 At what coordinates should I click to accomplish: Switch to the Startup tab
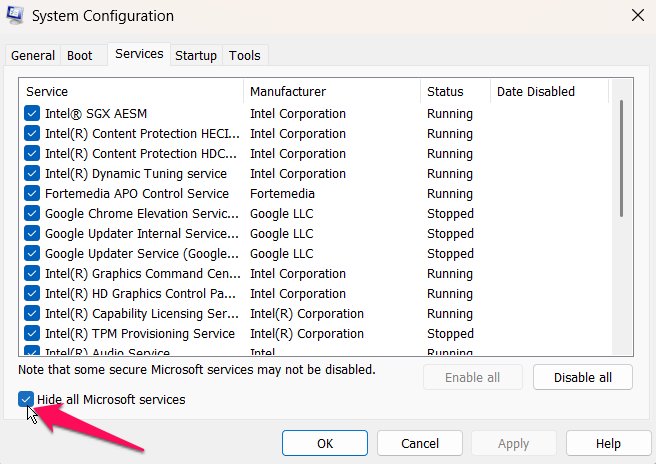pyautogui.click(x=196, y=56)
